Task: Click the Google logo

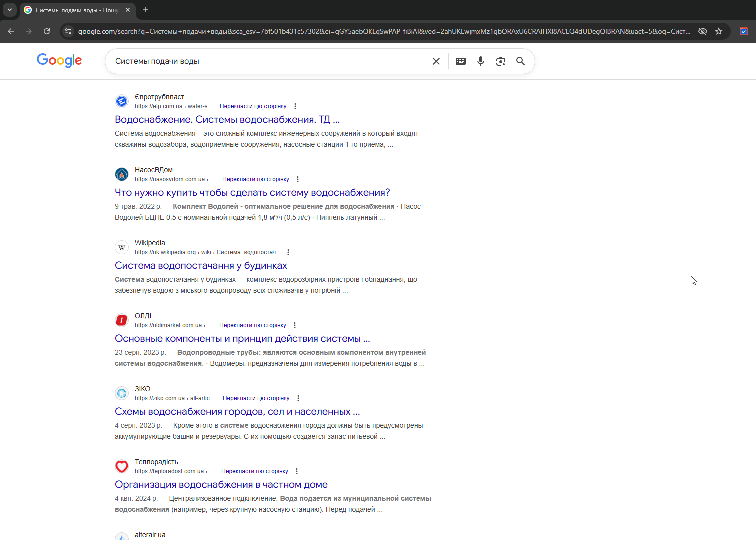Action: click(x=59, y=61)
